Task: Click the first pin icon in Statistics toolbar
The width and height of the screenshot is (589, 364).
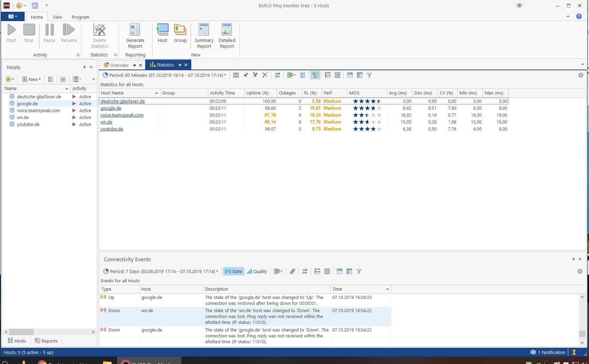Action: [246, 75]
